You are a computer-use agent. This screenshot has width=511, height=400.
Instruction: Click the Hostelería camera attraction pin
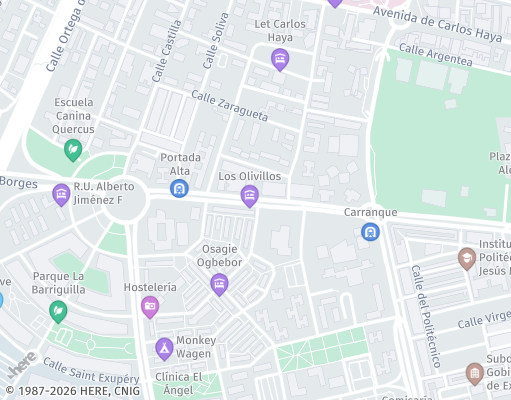point(150,307)
